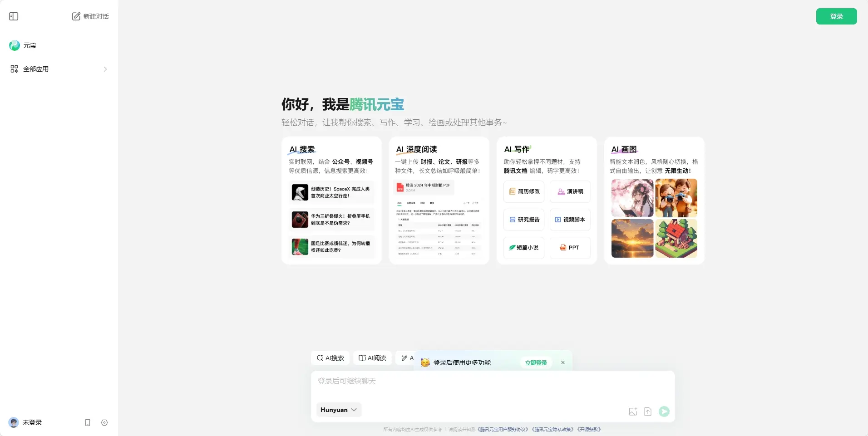
Task: Start a 新建对话 (new chat)
Action: 90,16
